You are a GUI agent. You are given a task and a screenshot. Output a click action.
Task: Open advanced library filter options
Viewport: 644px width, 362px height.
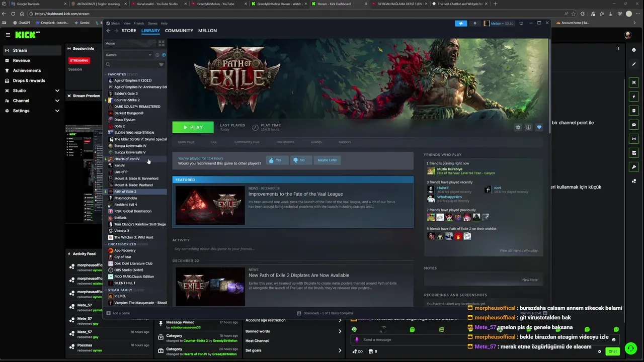point(162,64)
